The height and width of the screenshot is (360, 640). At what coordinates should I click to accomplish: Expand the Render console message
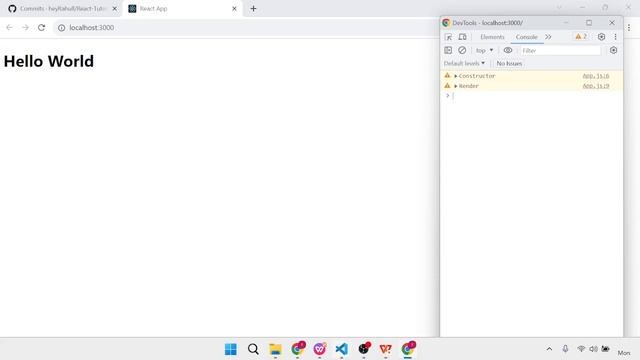point(456,86)
